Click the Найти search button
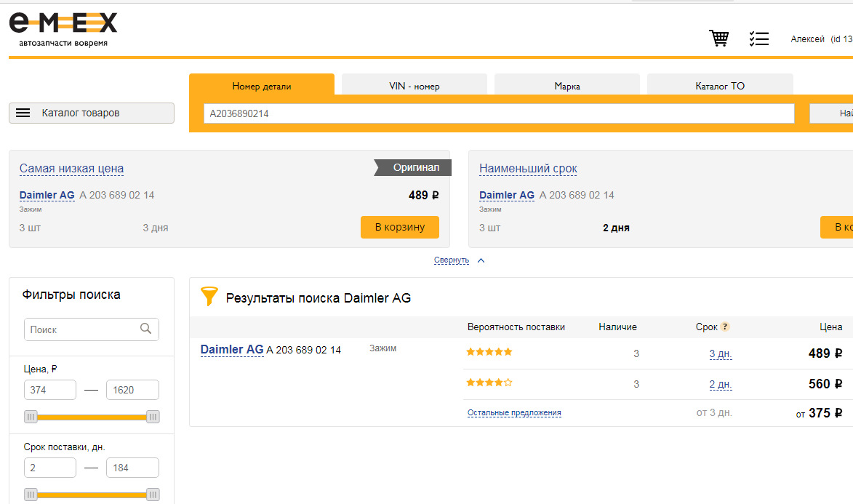This screenshot has width=853, height=504. (x=831, y=113)
